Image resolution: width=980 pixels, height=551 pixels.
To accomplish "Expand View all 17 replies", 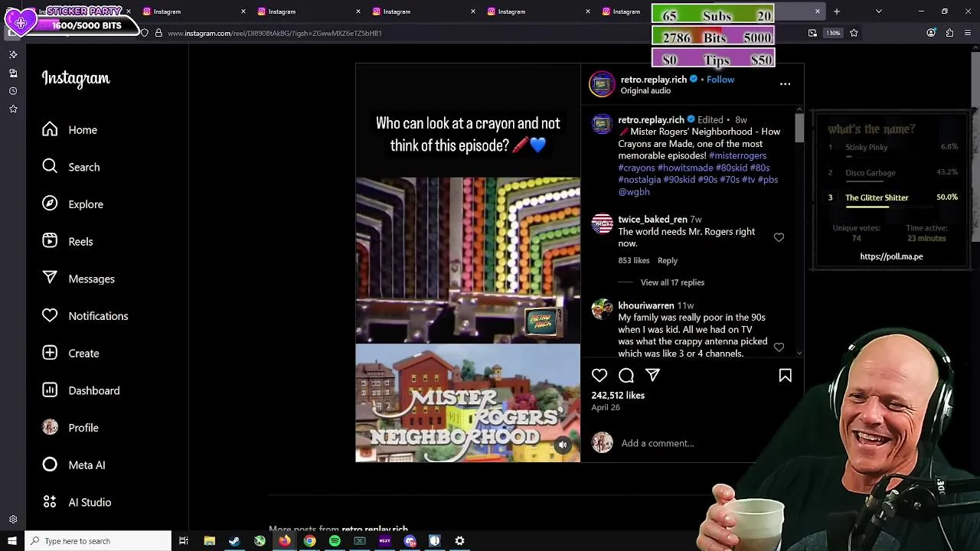I will click(x=672, y=282).
